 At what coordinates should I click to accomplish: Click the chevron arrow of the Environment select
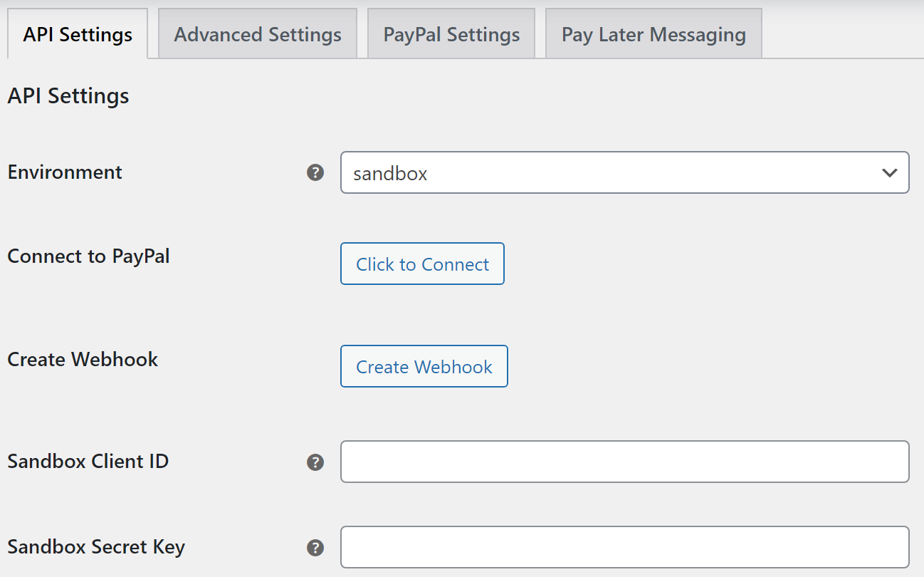[889, 172]
